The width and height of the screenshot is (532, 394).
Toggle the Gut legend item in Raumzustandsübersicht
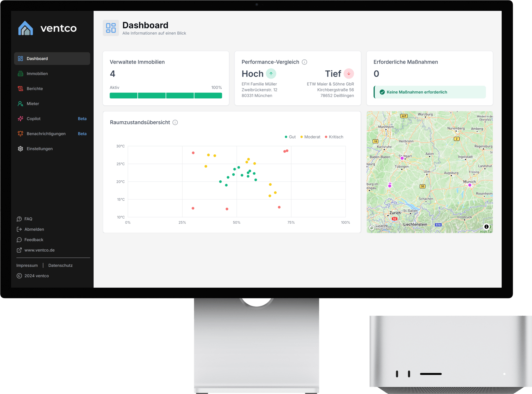[290, 137]
